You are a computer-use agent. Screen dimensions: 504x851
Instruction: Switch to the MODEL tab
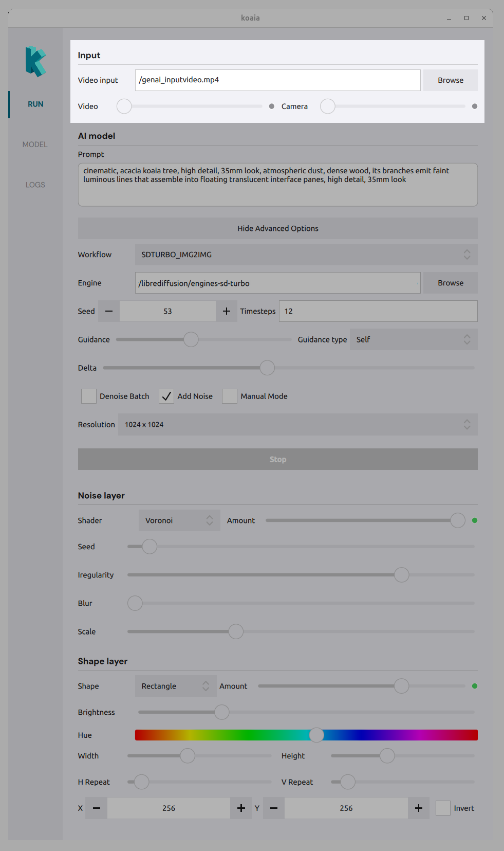pos(35,144)
